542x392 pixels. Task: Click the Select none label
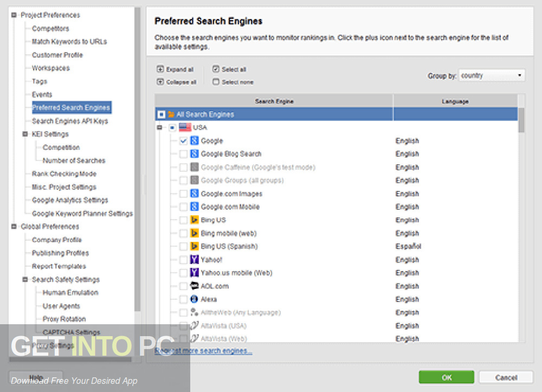tap(237, 82)
